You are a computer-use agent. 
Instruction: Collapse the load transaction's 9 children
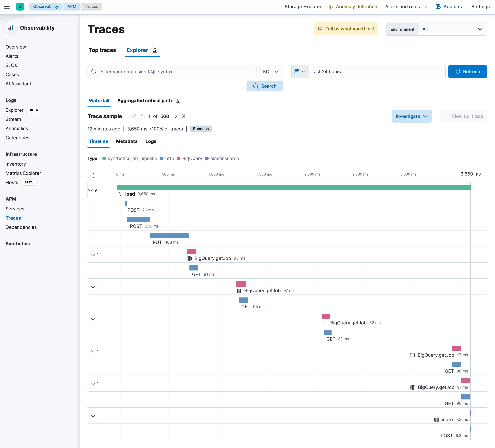coord(90,190)
